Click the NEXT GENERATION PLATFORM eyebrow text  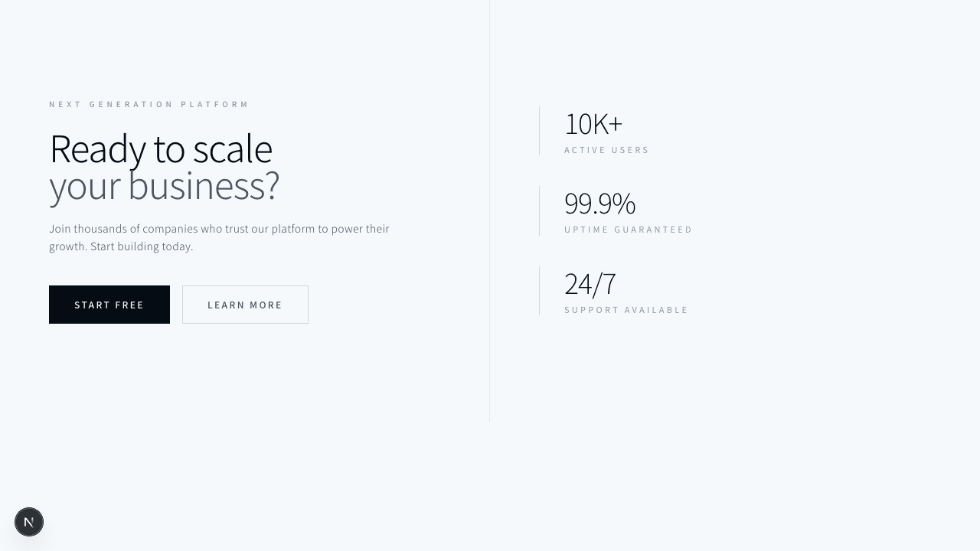149,104
